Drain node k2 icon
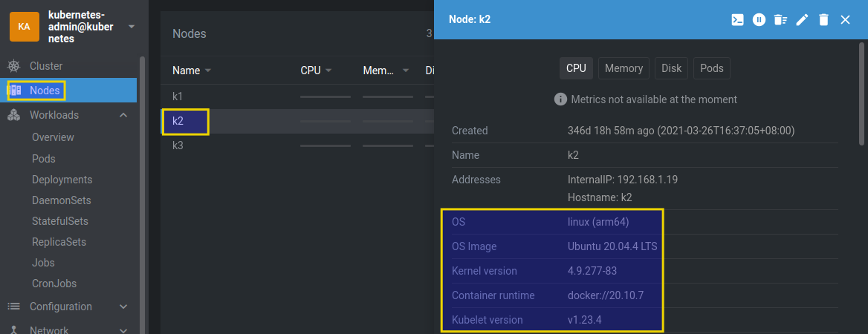 click(x=780, y=20)
